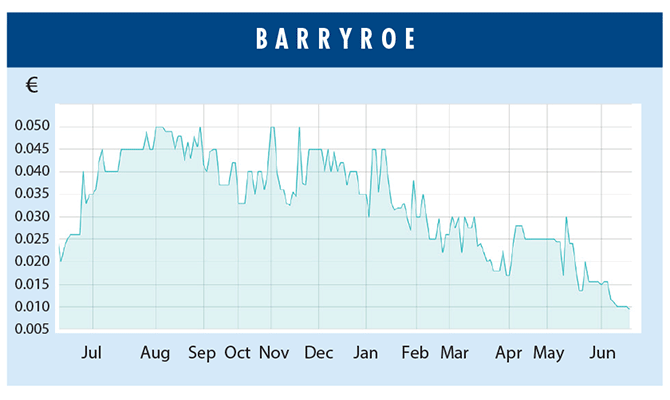Click the Jun month label
This screenshot has width=670, height=400.
click(x=602, y=353)
